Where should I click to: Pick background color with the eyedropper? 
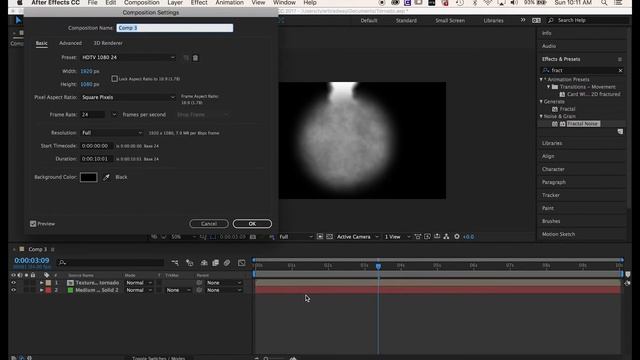tap(106, 177)
